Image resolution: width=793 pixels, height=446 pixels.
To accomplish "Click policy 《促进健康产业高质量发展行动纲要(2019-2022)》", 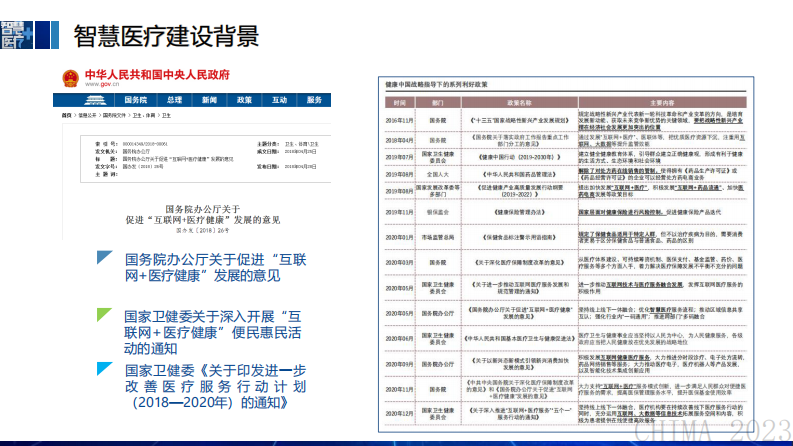I will tap(519, 191).
